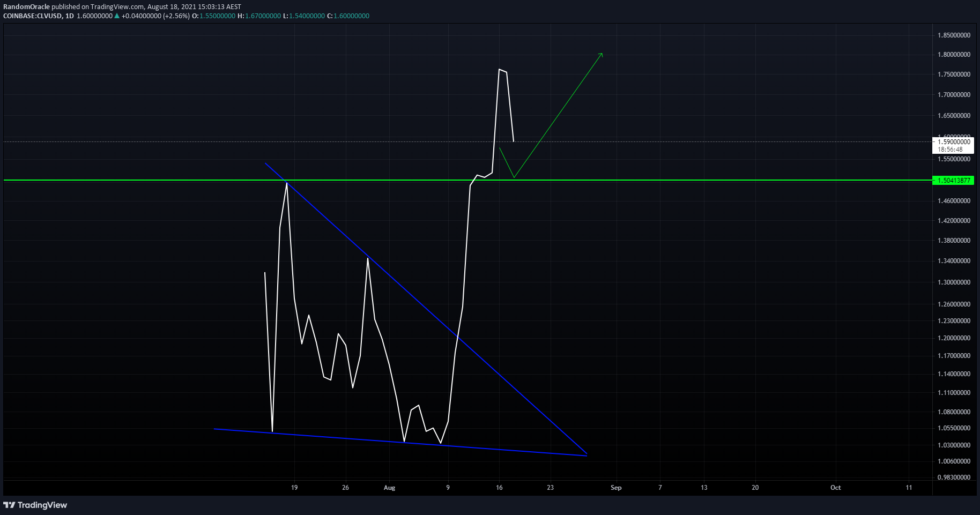Click the 1.80000000 price axis label
The height and width of the screenshot is (515, 980).
(954, 55)
